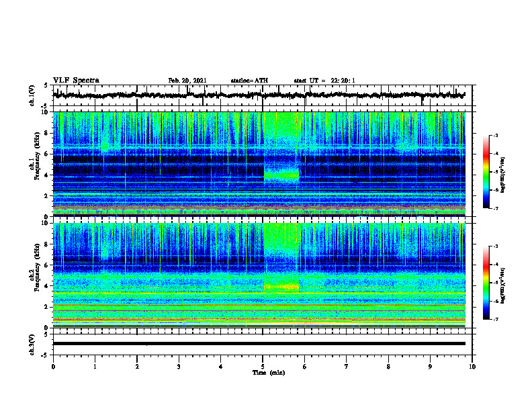532x411 pixels.
Task: Select the "start UT = 22:20: 1" text
Action: pyautogui.click(x=324, y=81)
